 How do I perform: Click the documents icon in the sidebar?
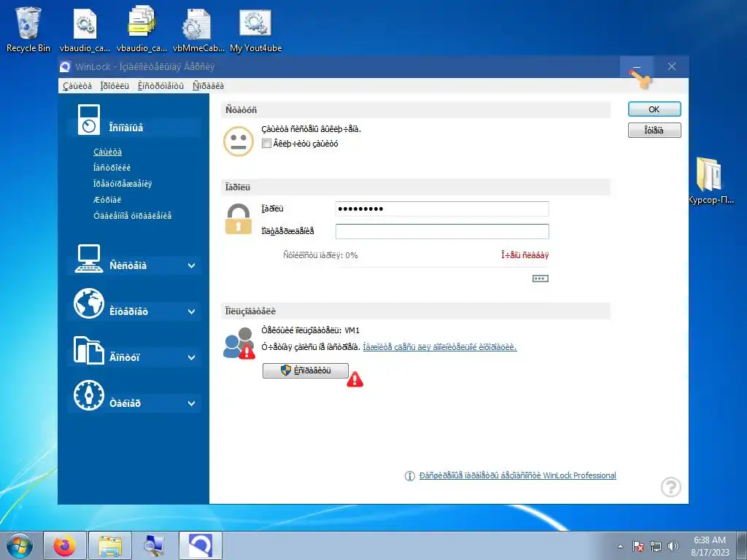click(x=88, y=350)
